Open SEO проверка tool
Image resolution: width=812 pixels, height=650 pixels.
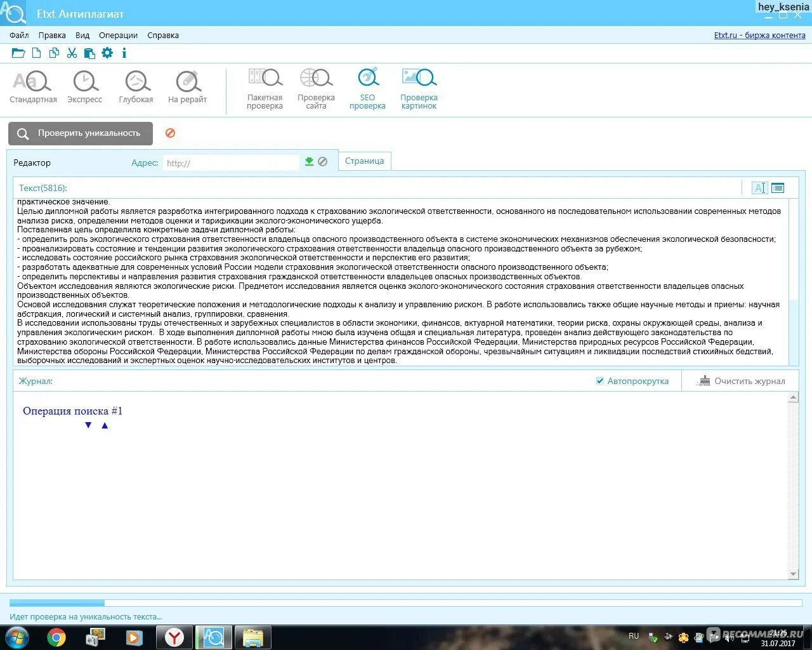click(x=367, y=89)
